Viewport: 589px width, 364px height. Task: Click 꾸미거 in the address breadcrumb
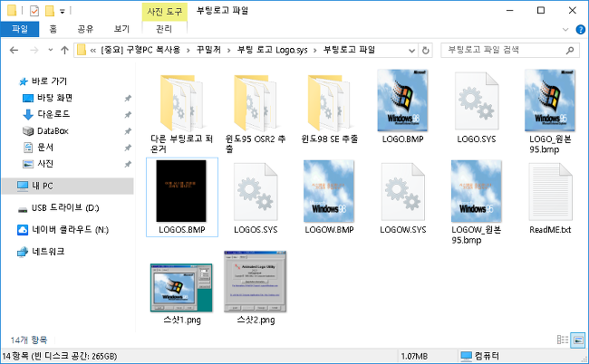click(208, 50)
